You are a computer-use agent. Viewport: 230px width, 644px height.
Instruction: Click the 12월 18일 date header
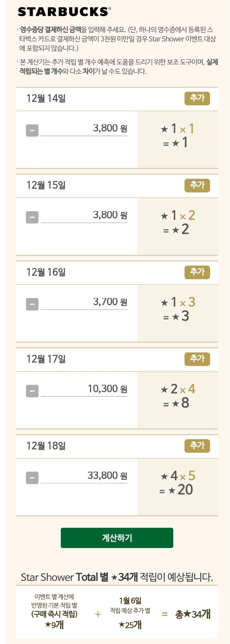coord(46,446)
